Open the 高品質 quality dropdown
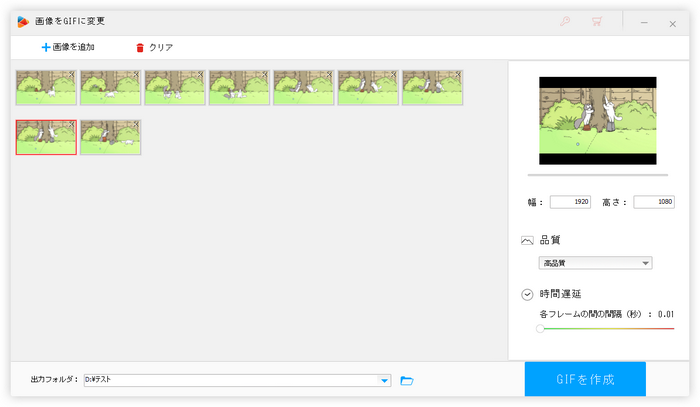 pyautogui.click(x=595, y=263)
